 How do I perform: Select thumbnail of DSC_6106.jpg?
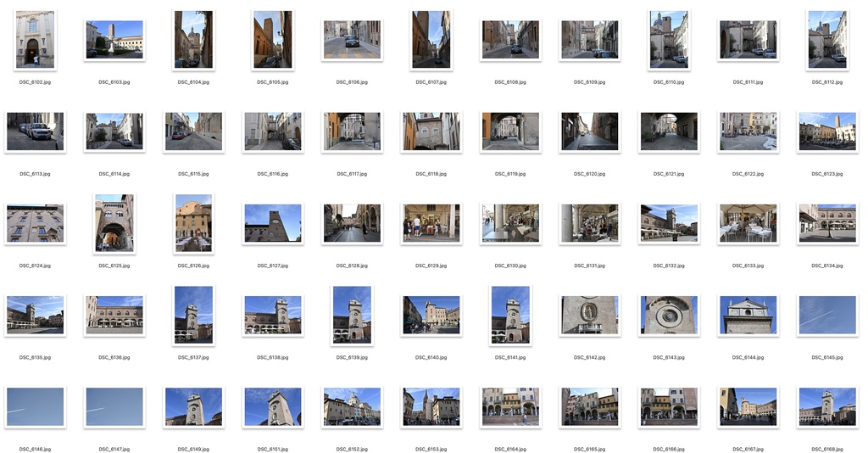(352, 39)
